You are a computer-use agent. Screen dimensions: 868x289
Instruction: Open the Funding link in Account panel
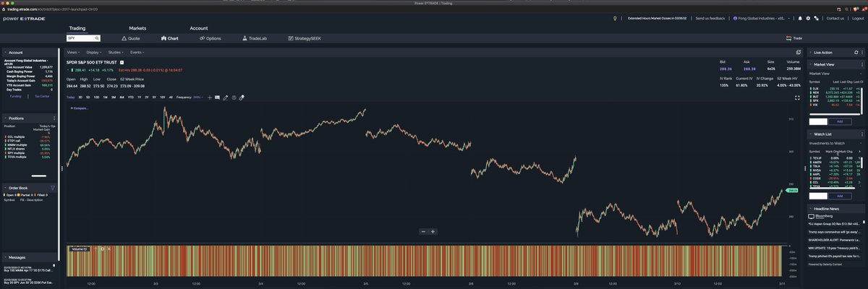pyautogui.click(x=15, y=95)
